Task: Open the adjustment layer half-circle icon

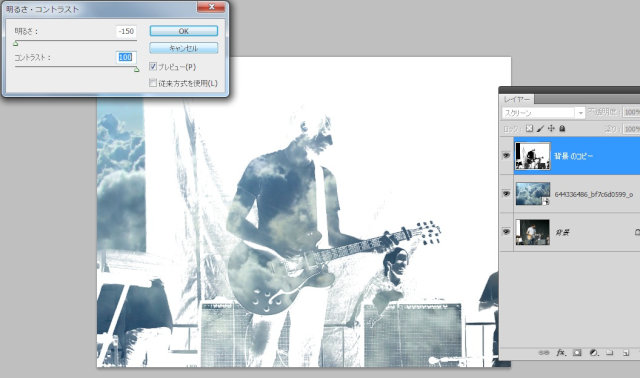Action: point(594,352)
